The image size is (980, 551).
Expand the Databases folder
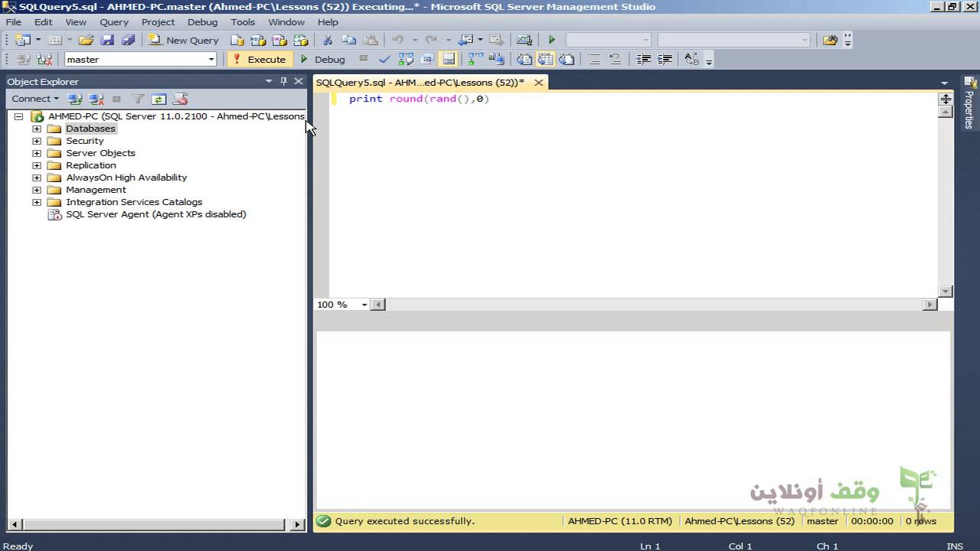click(36, 129)
